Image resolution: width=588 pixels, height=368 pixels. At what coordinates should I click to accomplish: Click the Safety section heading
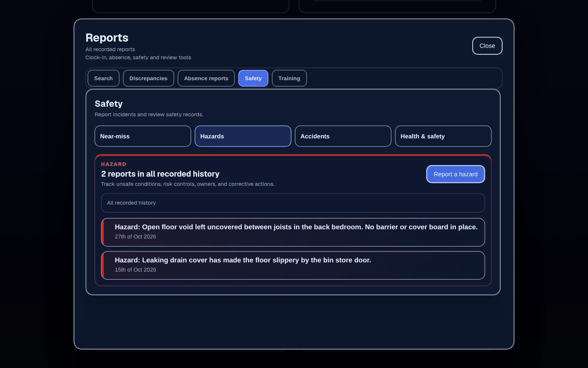click(x=108, y=104)
